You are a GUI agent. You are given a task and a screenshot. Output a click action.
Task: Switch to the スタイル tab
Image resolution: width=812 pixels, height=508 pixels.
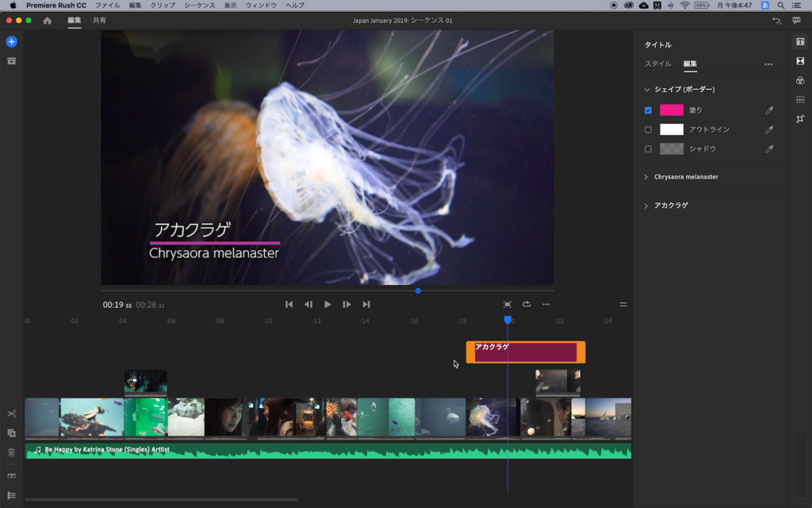[x=657, y=63]
